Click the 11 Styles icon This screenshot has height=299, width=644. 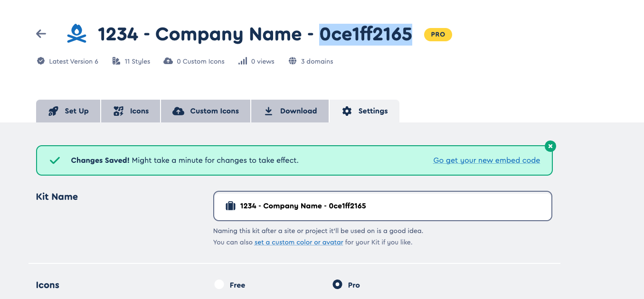pos(116,61)
